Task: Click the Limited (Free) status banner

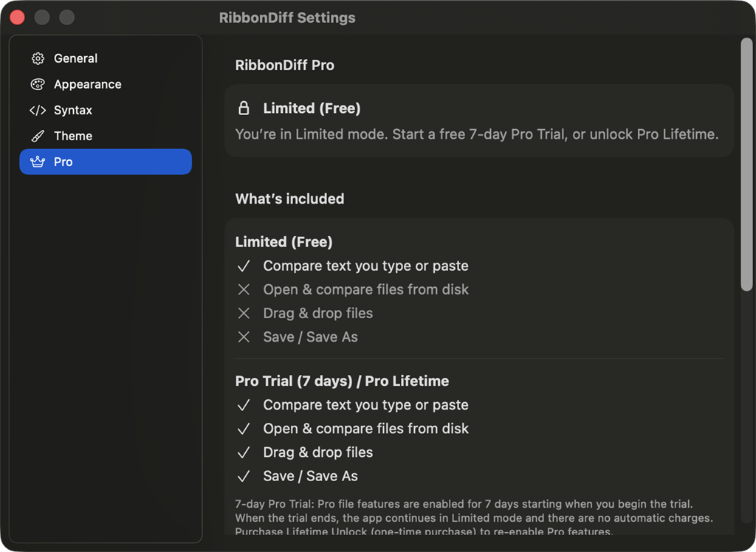Action: point(480,120)
